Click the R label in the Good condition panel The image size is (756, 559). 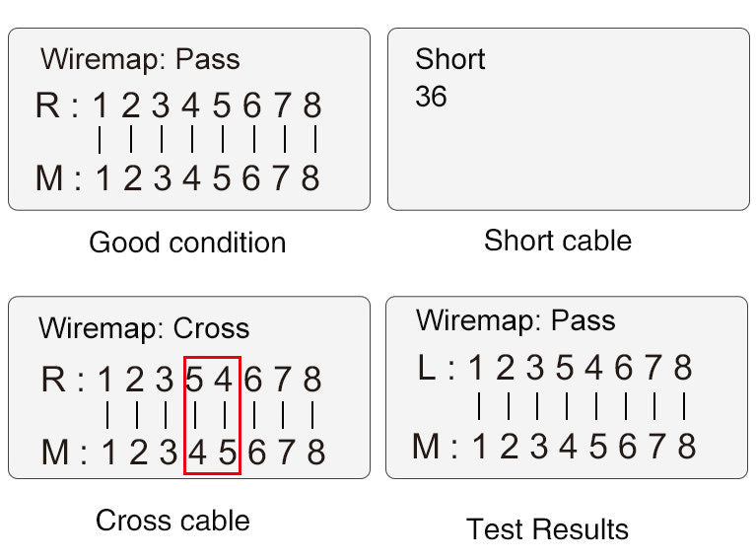pyautogui.click(x=47, y=105)
